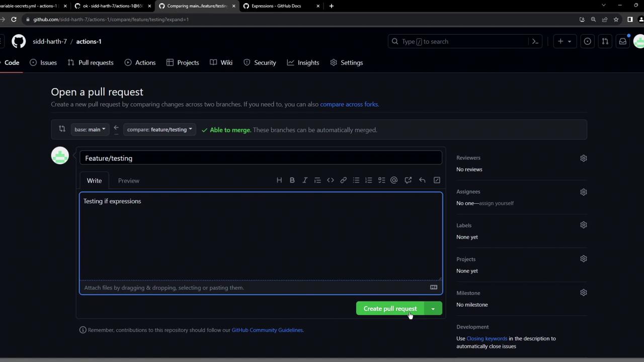Mention a user with the @ icon
The width and height of the screenshot is (644, 362).
click(394, 180)
